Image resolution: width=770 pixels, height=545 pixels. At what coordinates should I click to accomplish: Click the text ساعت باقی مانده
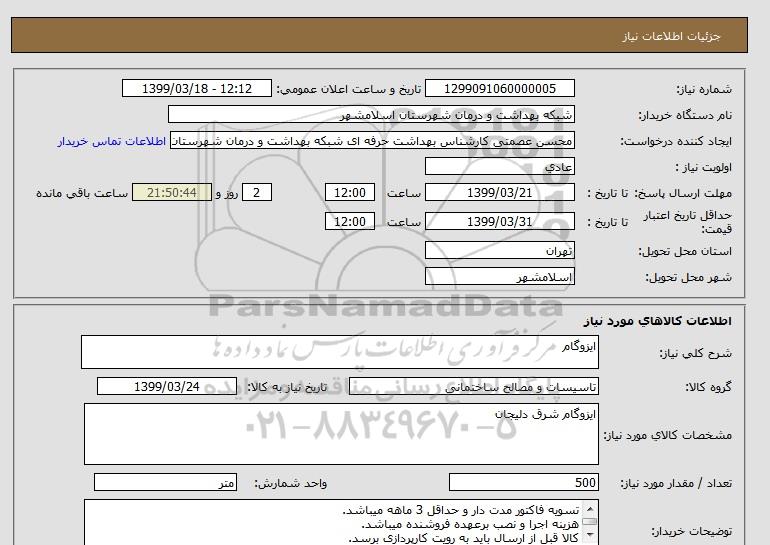click(82, 193)
